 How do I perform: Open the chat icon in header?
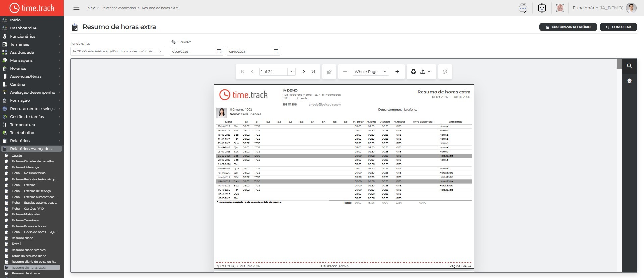(523, 8)
